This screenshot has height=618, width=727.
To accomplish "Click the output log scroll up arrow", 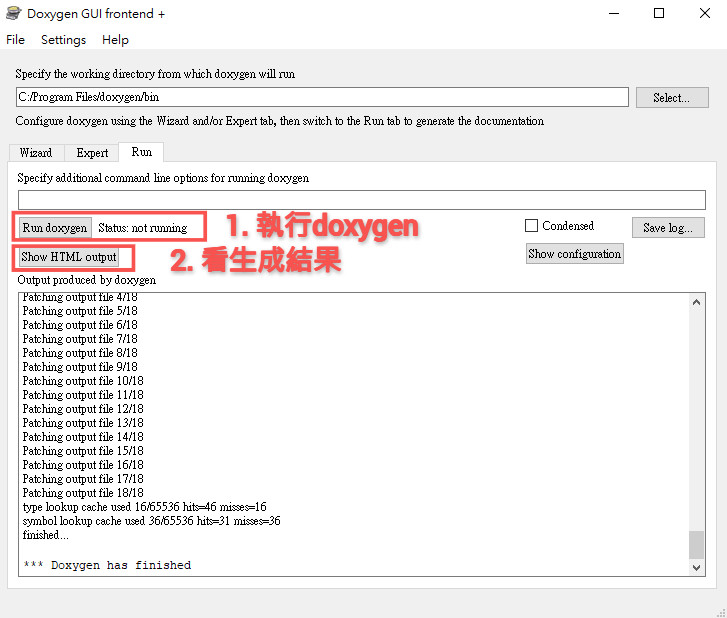I will (x=696, y=302).
